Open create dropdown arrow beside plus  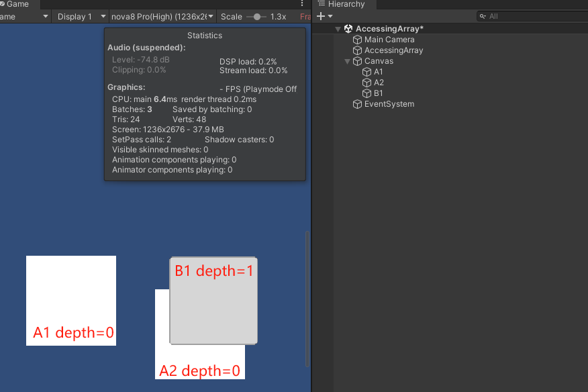pos(330,16)
